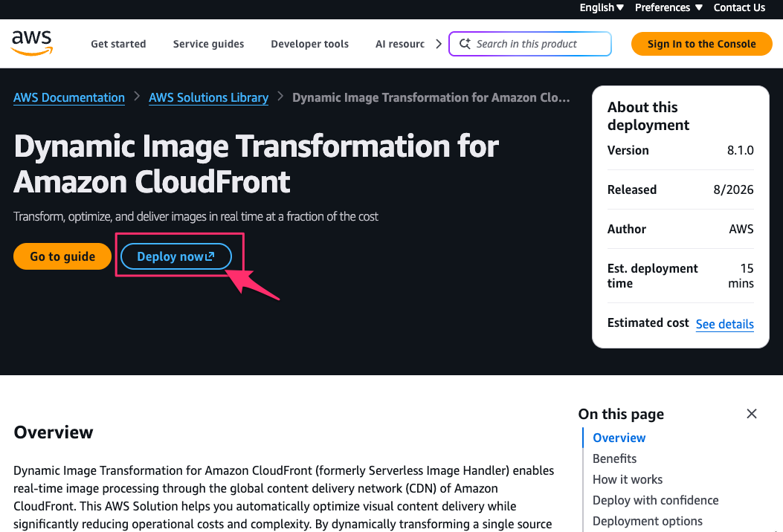
Task: Open AI resources menu item
Action: (x=400, y=44)
